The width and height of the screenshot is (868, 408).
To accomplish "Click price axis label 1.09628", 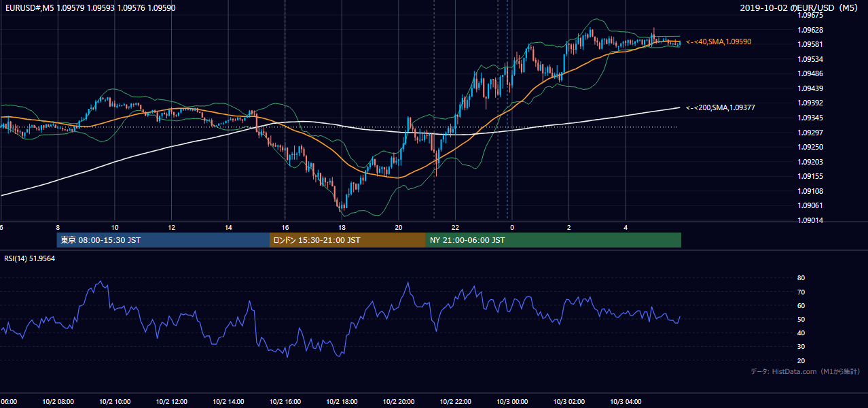I will click(x=809, y=30).
